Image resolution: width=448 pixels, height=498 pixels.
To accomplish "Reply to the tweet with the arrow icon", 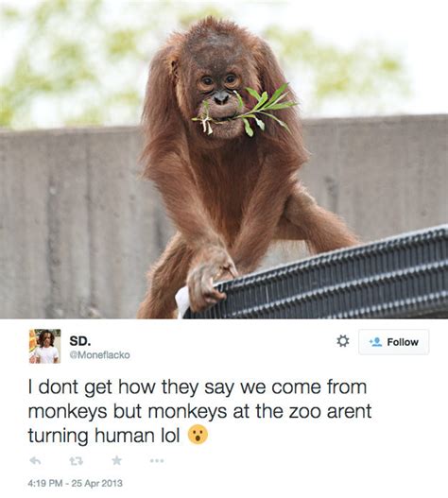I will coord(35,460).
